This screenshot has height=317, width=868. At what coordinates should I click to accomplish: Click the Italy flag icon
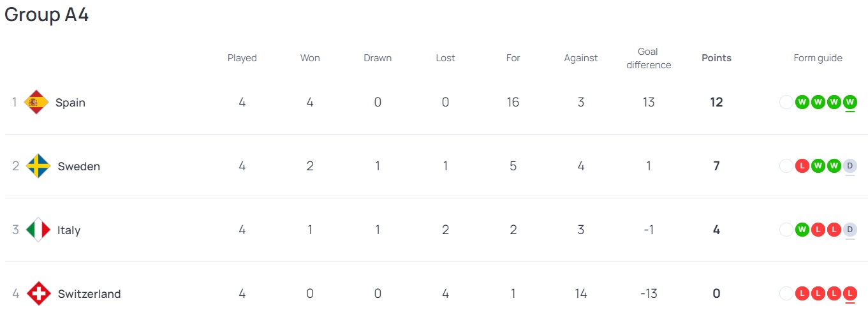38,230
